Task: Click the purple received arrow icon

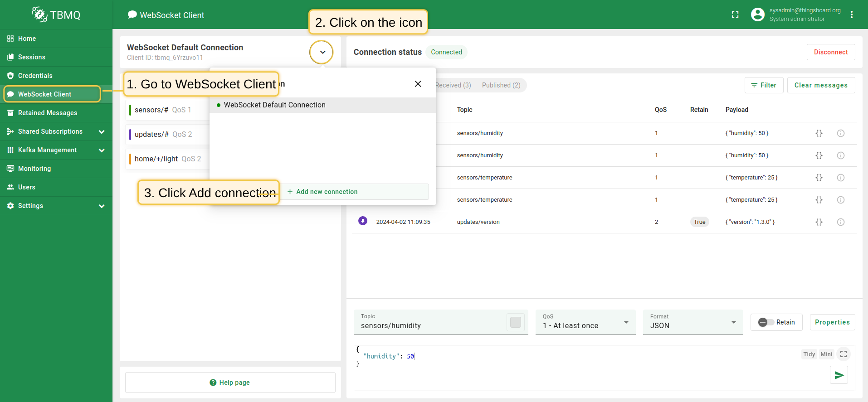Action: point(363,221)
